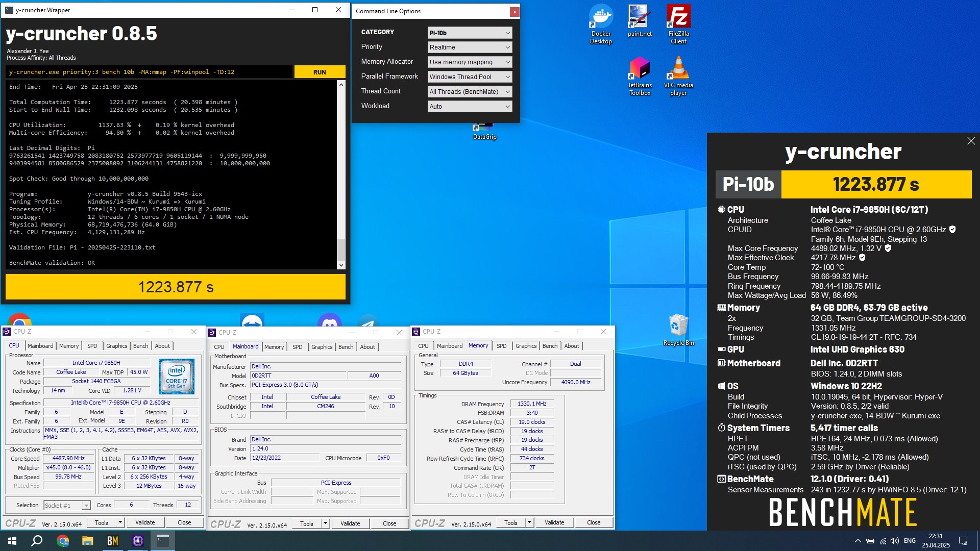Viewport: 980px width, 551px height.
Task: Click the ENG language indicator
Action: (910, 541)
